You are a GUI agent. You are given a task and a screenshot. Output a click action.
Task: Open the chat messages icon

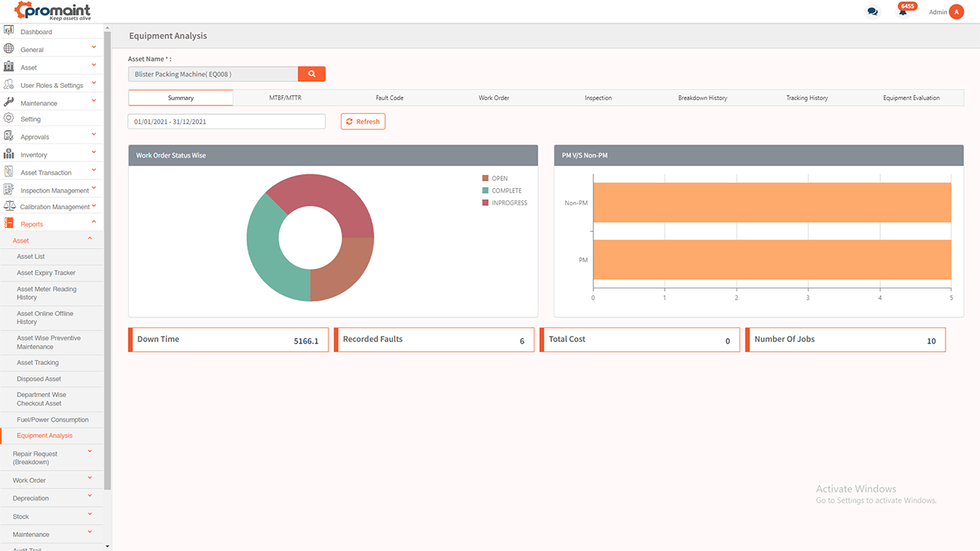click(872, 11)
